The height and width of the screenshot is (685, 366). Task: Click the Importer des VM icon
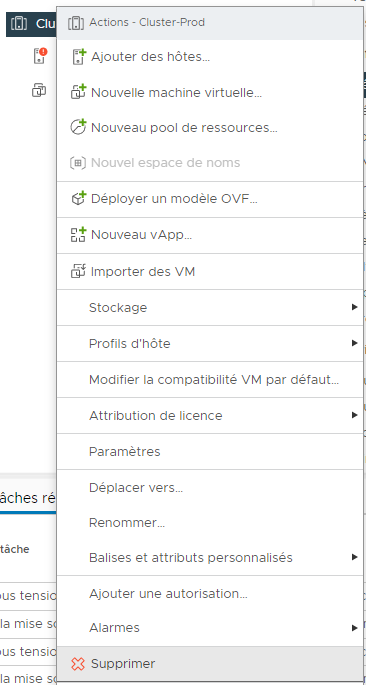tap(78, 271)
